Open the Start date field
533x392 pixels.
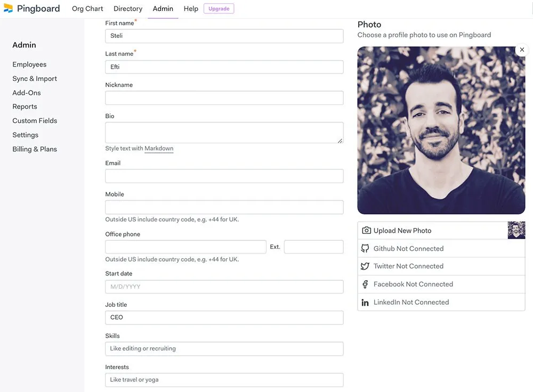point(224,286)
